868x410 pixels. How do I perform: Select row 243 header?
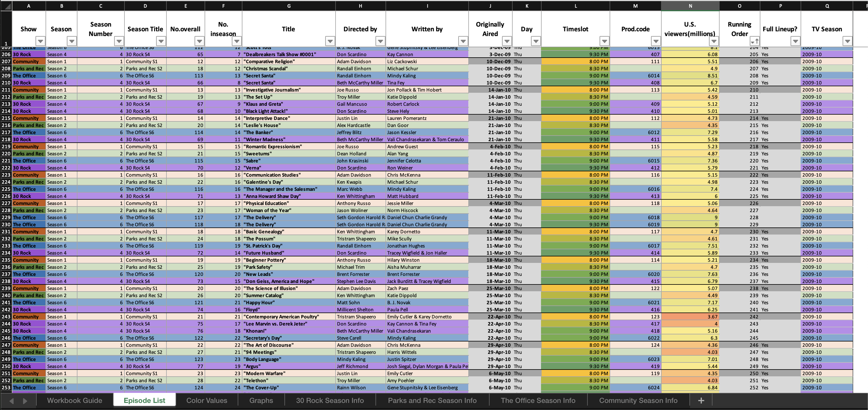click(6, 317)
